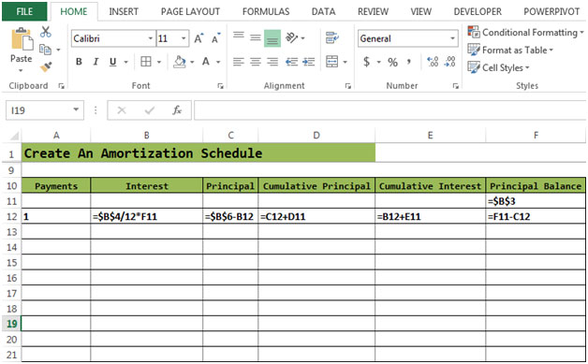Click the Insert Function fx icon
This screenshot has height=364, width=588.
177,110
